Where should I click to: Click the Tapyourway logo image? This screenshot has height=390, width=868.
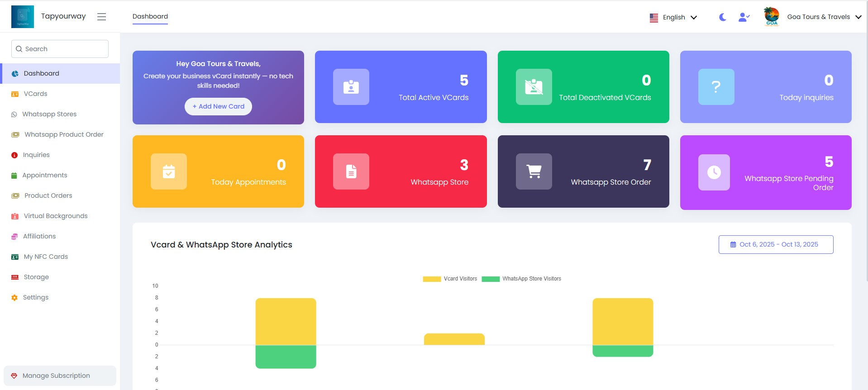click(23, 17)
